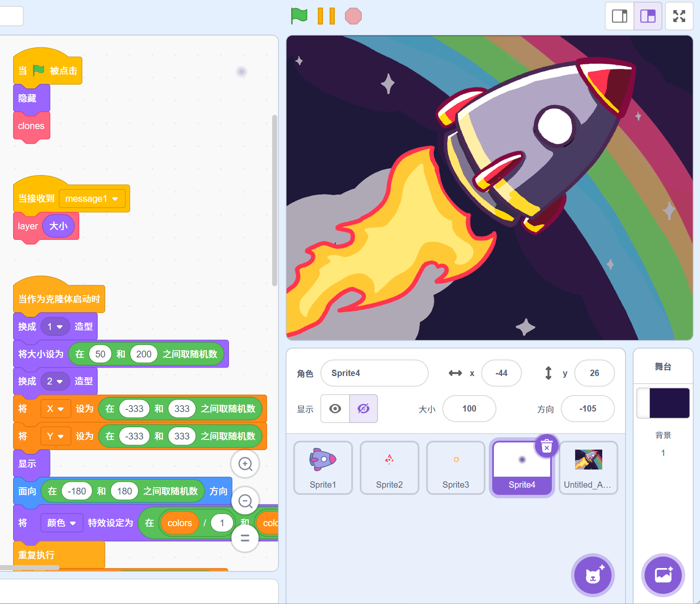The height and width of the screenshot is (604, 700).
Task: Hide the sprite with crossed-eye icon
Action: click(363, 409)
